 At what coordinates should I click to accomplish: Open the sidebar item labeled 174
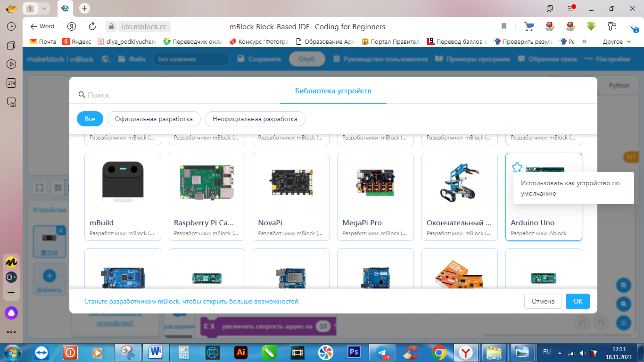(12, 83)
